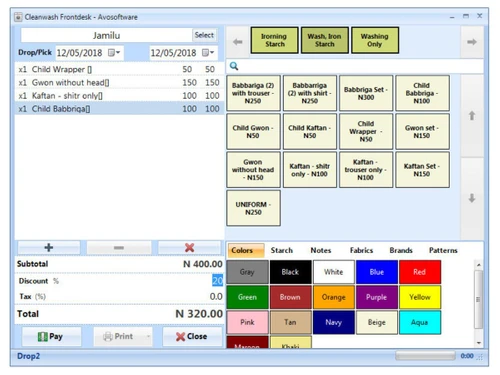Select the Green color swatch
The width and height of the screenshot is (500, 375).
tap(247, 297)
